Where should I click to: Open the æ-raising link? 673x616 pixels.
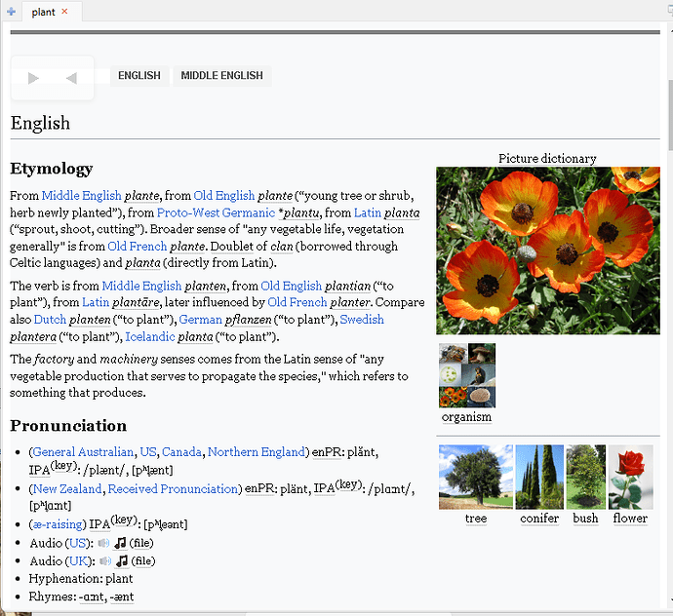click(x=58, y=524)
